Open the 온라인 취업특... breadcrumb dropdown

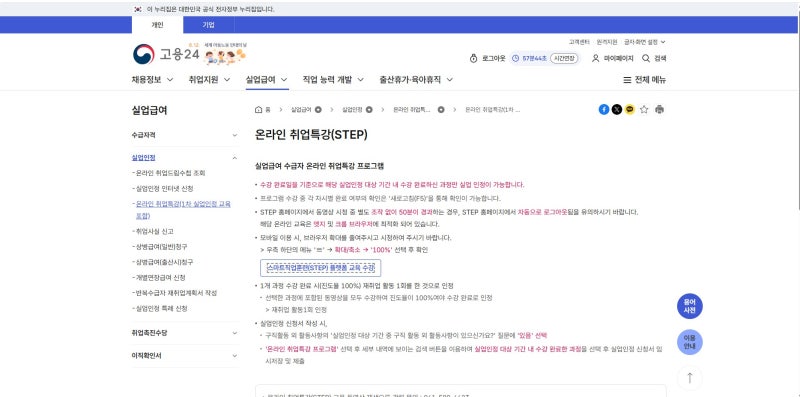(441, 110)
